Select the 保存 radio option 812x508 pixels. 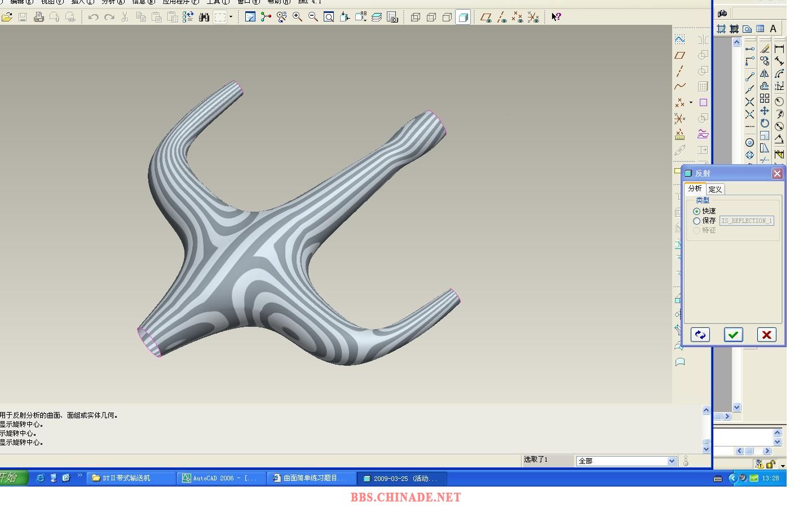click(x=697, y=221)
